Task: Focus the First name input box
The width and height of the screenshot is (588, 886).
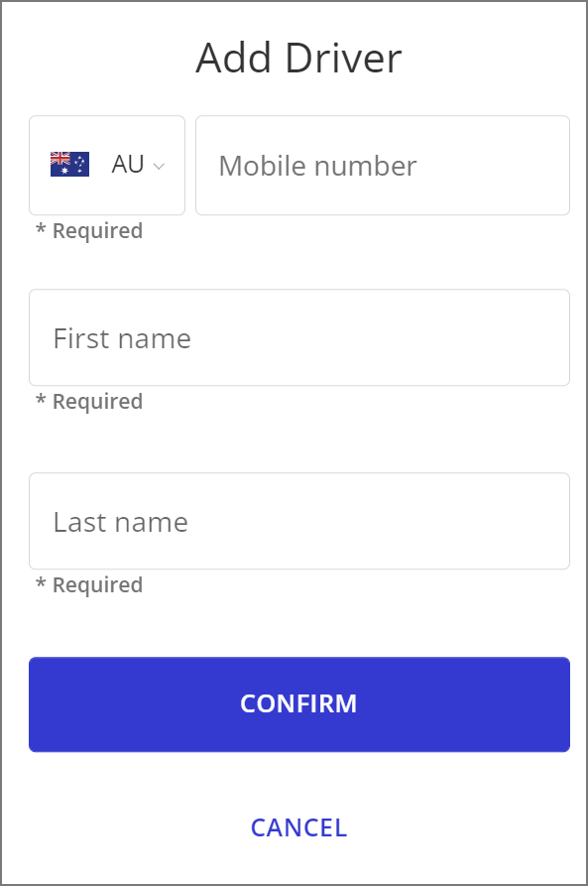Action: pos(298,338)
